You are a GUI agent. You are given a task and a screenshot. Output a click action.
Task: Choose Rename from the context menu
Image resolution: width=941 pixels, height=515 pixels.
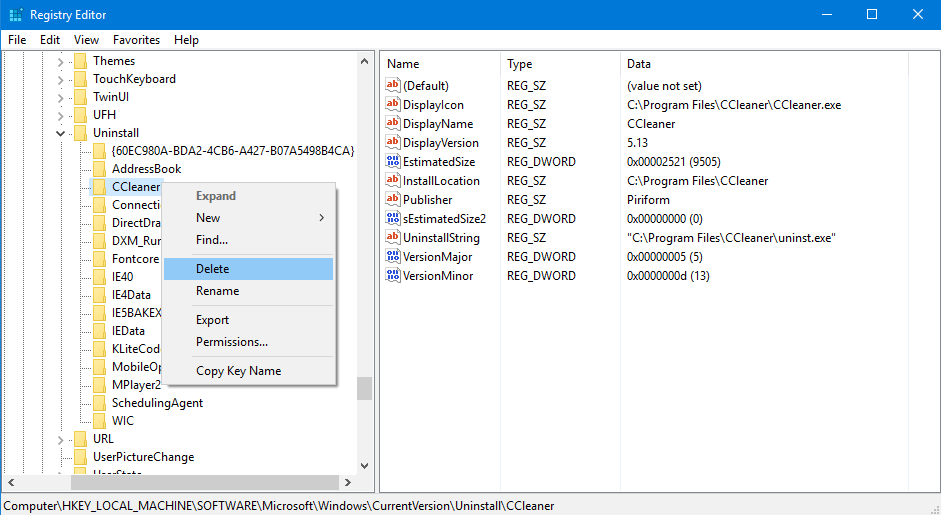(x=248, y=291)
